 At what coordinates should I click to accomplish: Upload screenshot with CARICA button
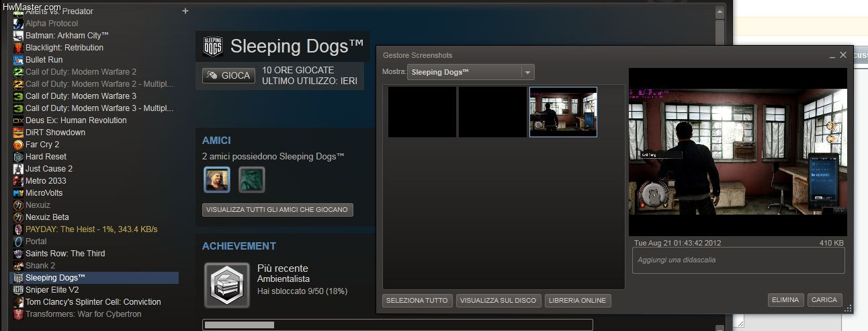(x=824, y=300)
